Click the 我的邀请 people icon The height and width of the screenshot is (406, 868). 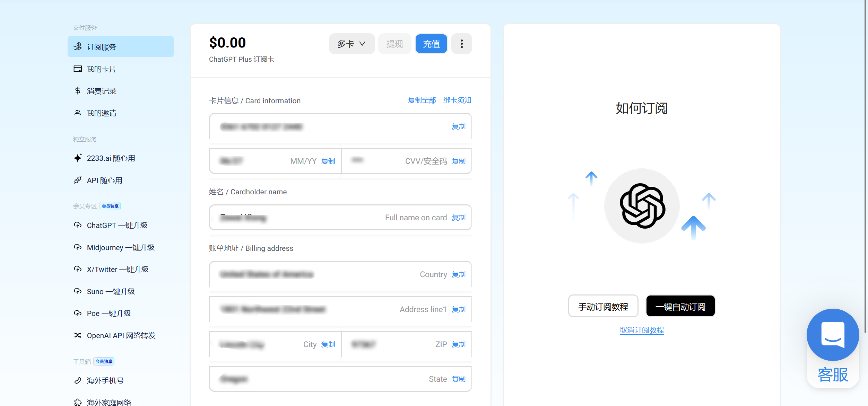tap(78, 113)
